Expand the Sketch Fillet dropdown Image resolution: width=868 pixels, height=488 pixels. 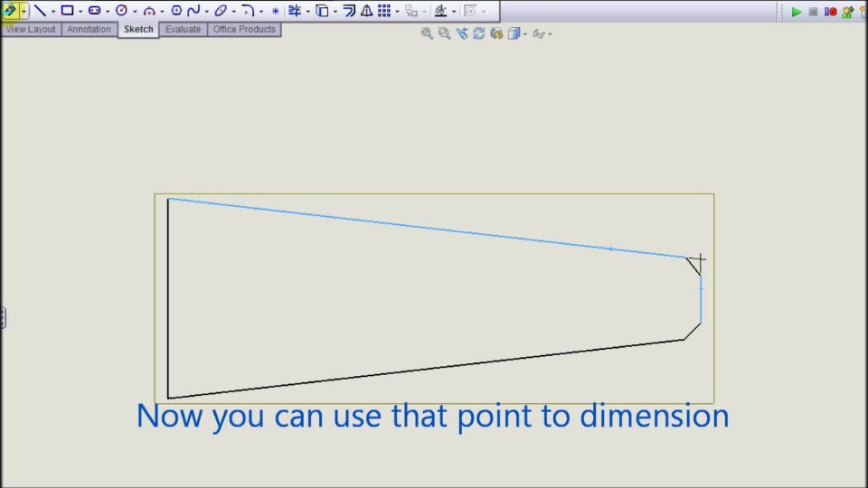[x=260, y=11]
